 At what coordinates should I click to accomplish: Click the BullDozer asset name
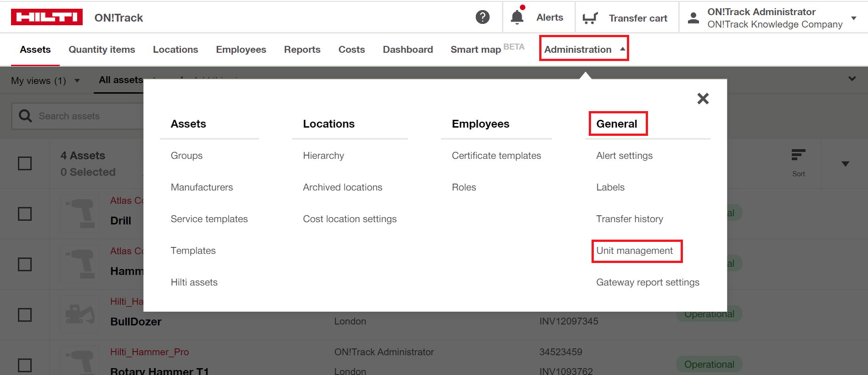pyautogui.click(x=136, y=322)
